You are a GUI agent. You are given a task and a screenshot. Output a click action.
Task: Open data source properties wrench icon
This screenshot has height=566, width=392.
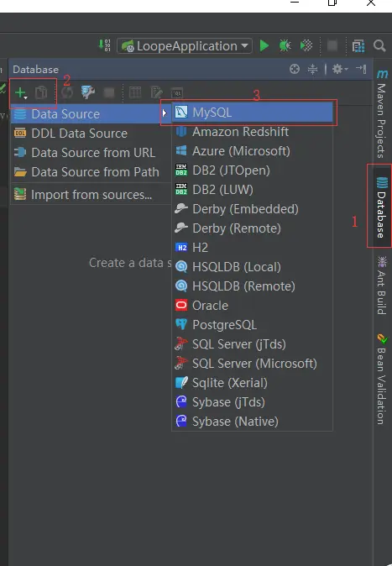87,92
